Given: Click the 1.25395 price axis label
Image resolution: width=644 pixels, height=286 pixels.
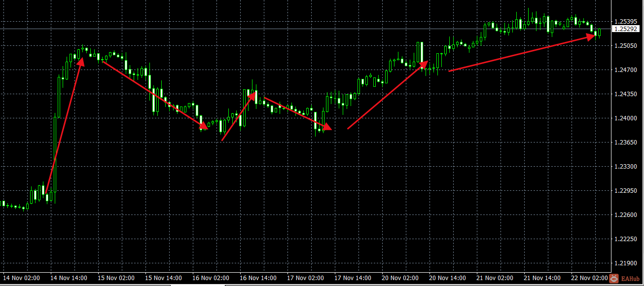Looking at the screenshot, I should click(x=625, y=22).
